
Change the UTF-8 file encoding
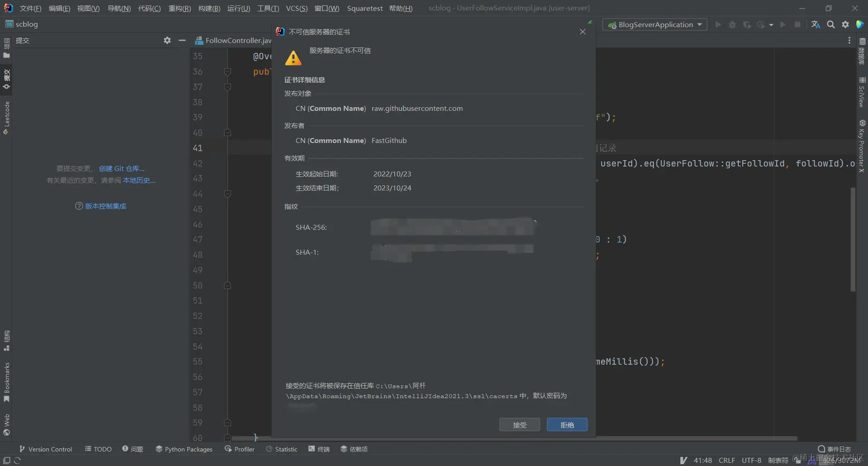click(x=751, y=460)
